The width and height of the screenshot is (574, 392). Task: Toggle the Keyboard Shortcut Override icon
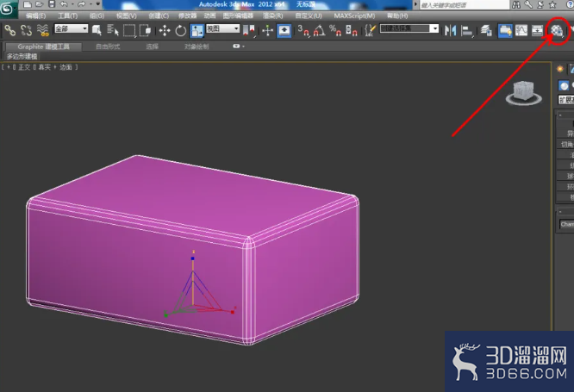pyautogui.click(x=284, y=30)
